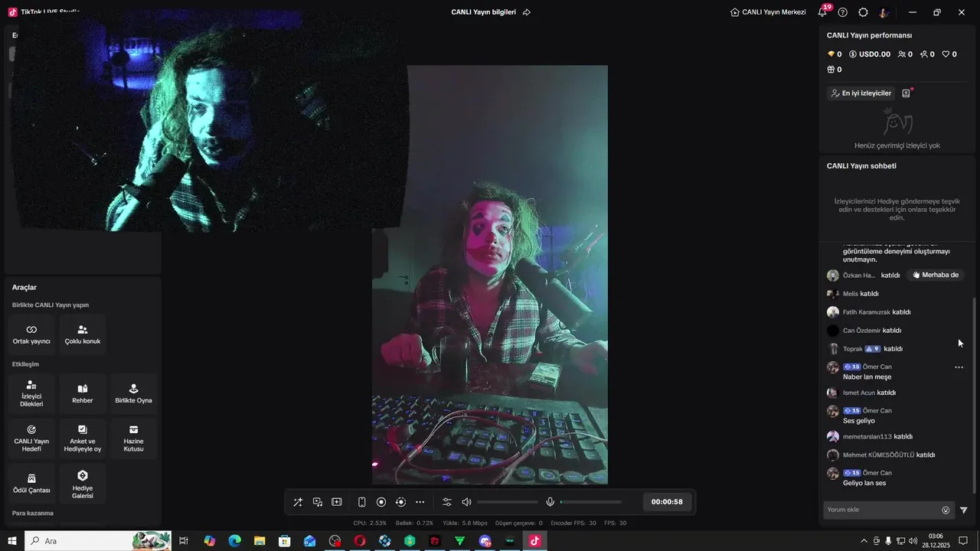
Task: Open CANLI Yayın Merkezi
Action: 768,12
